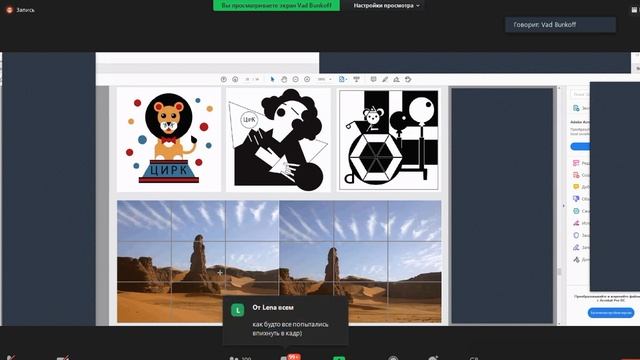Click the Говорит: Vad Bunkoff speaker label

tap(560, 24)
